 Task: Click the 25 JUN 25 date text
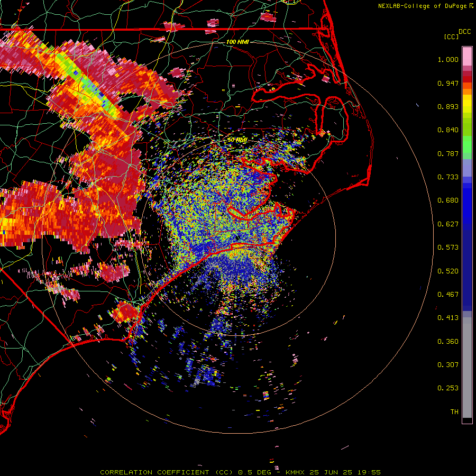tap(331, 472)
